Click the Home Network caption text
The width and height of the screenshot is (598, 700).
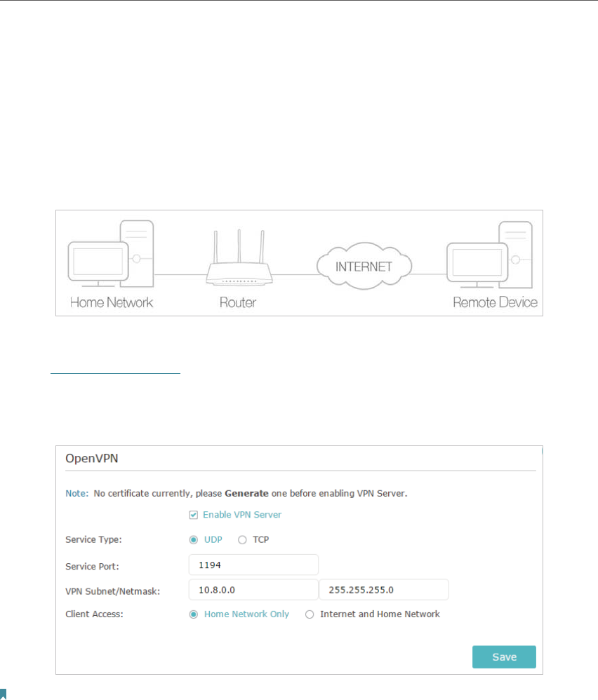[x=112, y=302]
